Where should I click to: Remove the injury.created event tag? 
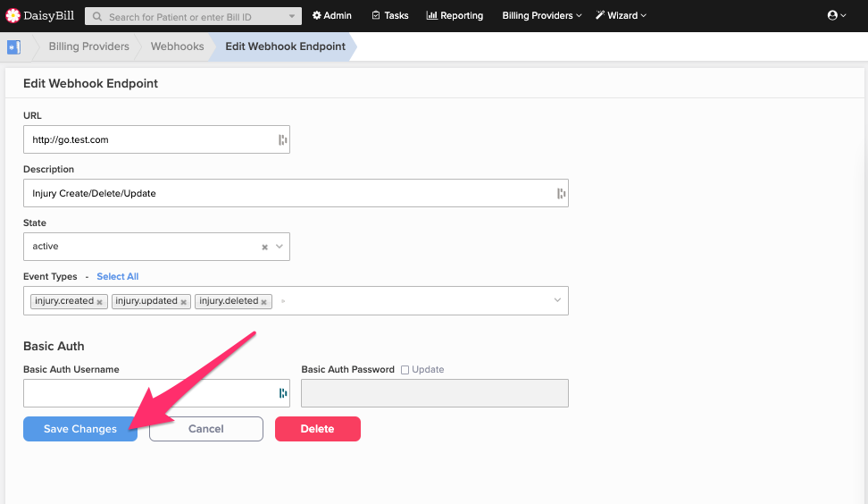pyautogui.click(x=100, y=302)
